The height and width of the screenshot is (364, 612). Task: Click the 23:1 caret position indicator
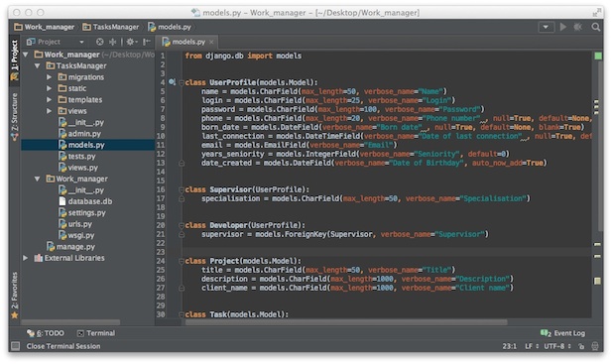(x=509, y=346)
